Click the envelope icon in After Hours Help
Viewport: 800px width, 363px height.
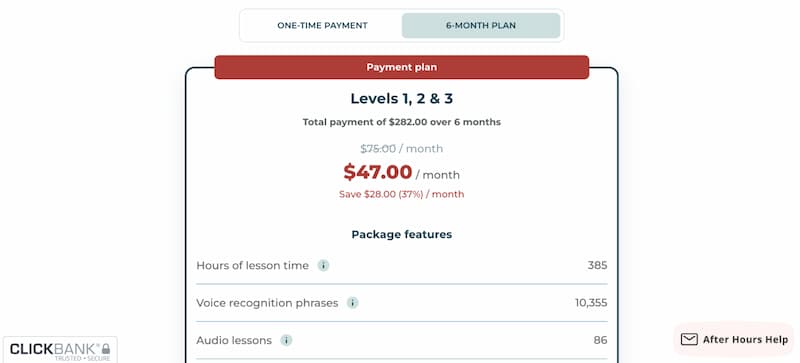point(689,340)
